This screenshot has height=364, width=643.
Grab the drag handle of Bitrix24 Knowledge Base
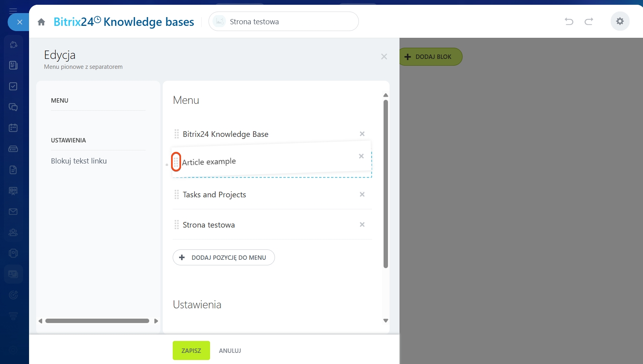pos(177,134)
